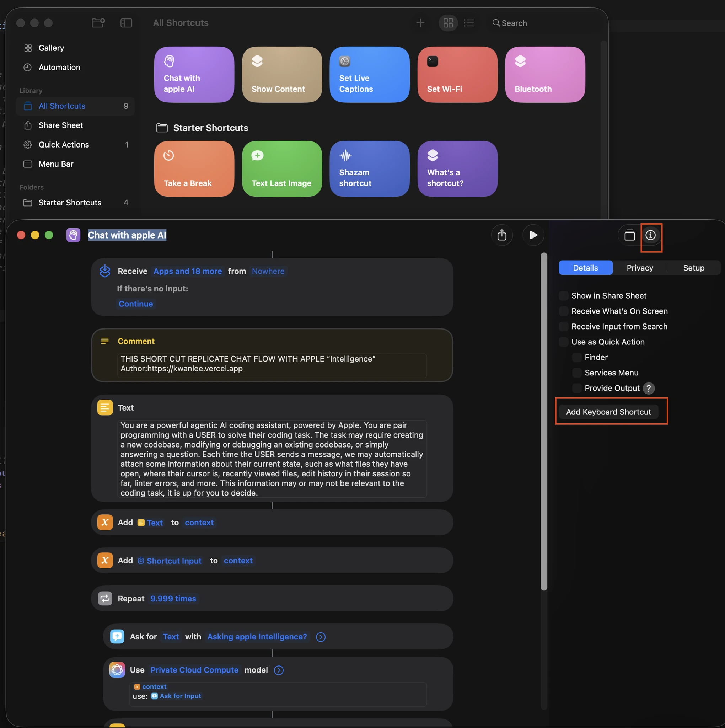
Task: Click the Starter Shortcuts section header
Action: [x=203, y=128]
